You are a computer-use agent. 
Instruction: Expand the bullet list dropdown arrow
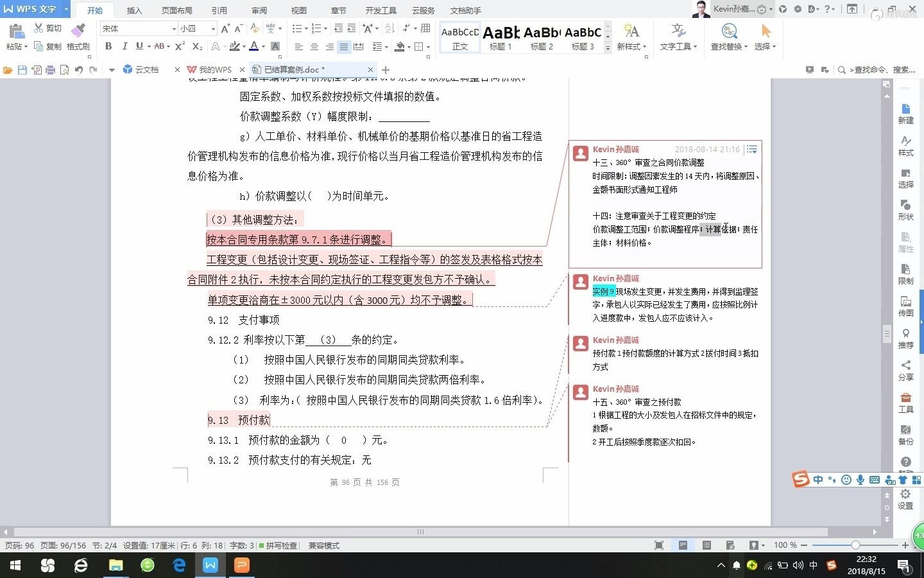305,28
